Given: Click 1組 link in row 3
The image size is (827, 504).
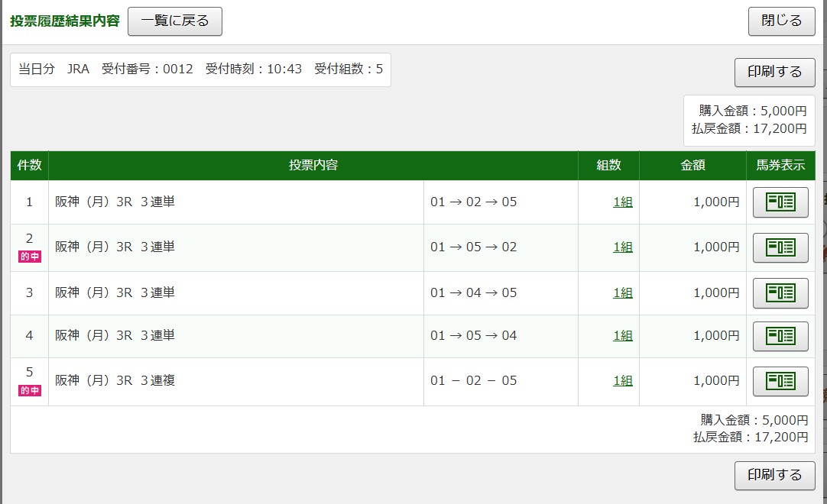Looking at the screenshot, I should [x=622, y=293].
